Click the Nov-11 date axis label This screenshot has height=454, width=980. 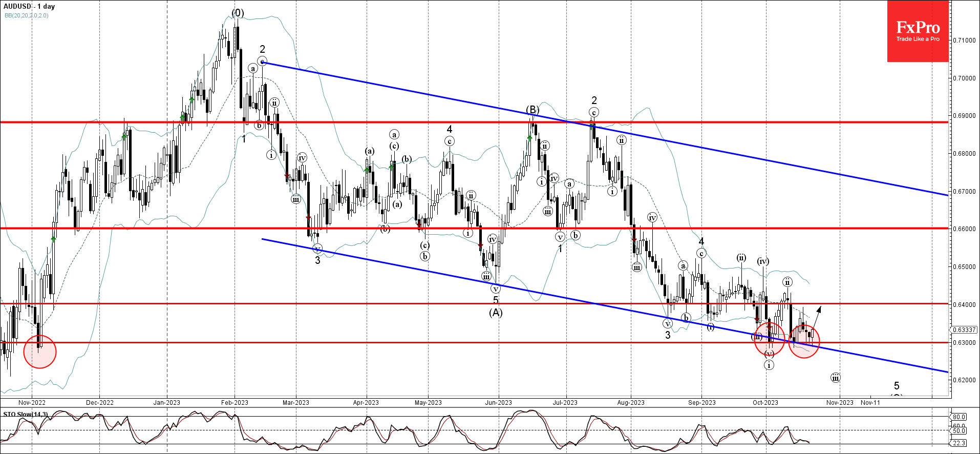870,403
